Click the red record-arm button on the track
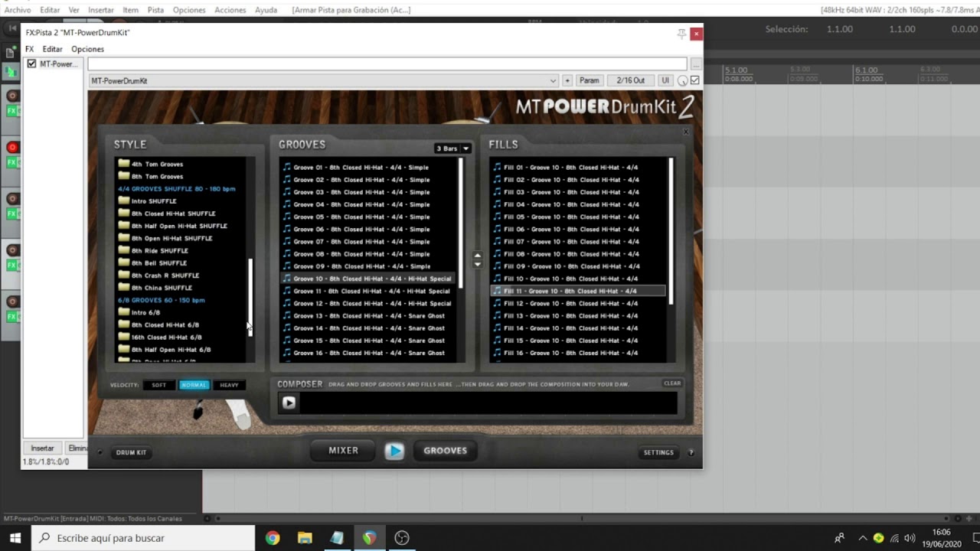980x551 pixels. pyautogui.click(x=12, y=147)
